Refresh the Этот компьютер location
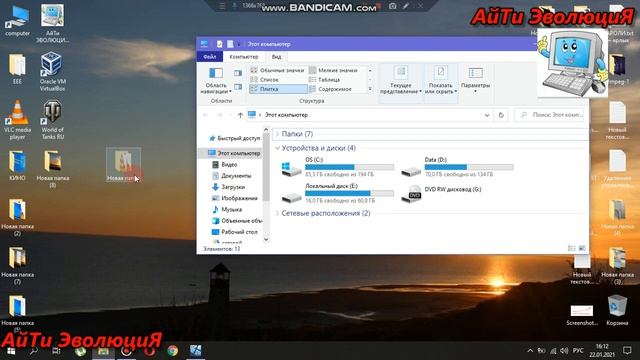 point(501,115)
